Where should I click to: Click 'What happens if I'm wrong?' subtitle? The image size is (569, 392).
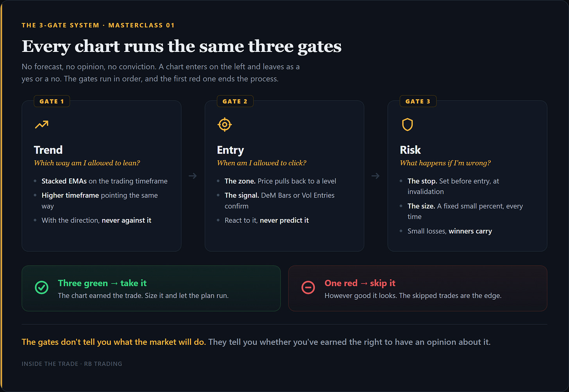click(445, 163)
